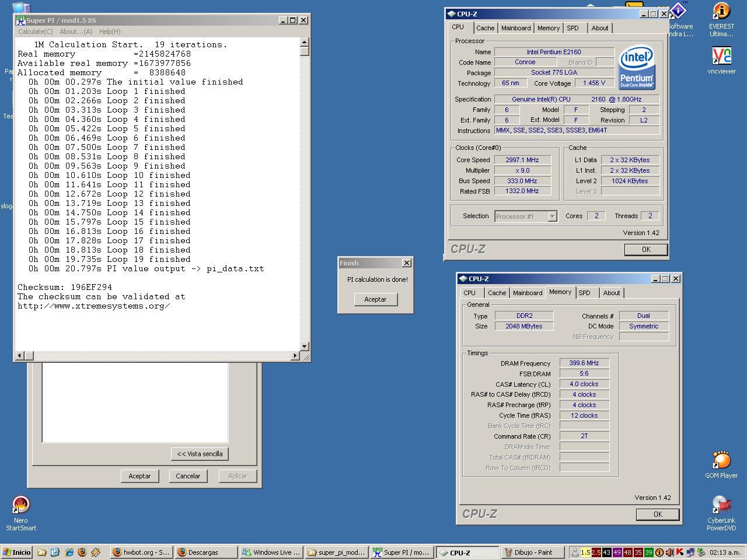This screenshot has width=747, height=560.
Task: Click the tray temperature box showing 43
Action: (607, 552)
